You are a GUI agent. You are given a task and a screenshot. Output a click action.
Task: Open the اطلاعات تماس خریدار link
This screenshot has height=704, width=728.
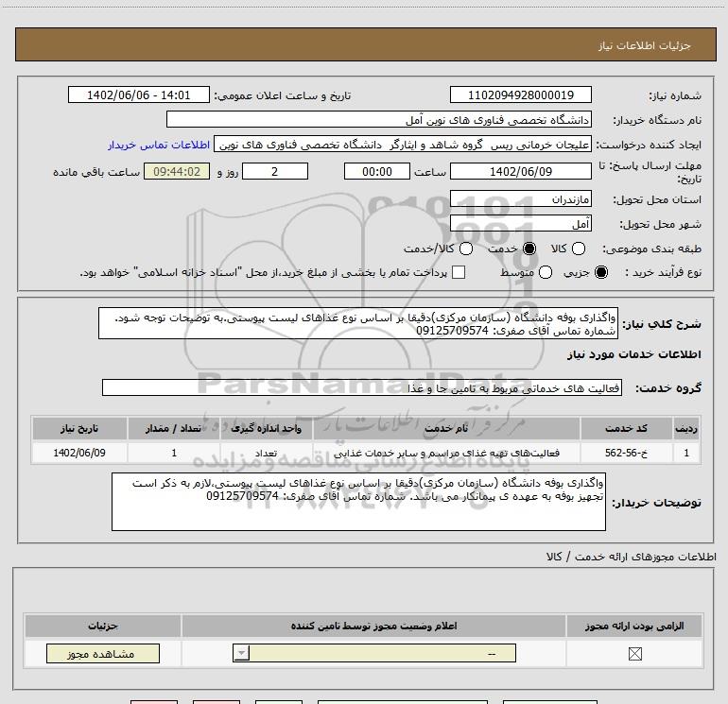(159, 145)
